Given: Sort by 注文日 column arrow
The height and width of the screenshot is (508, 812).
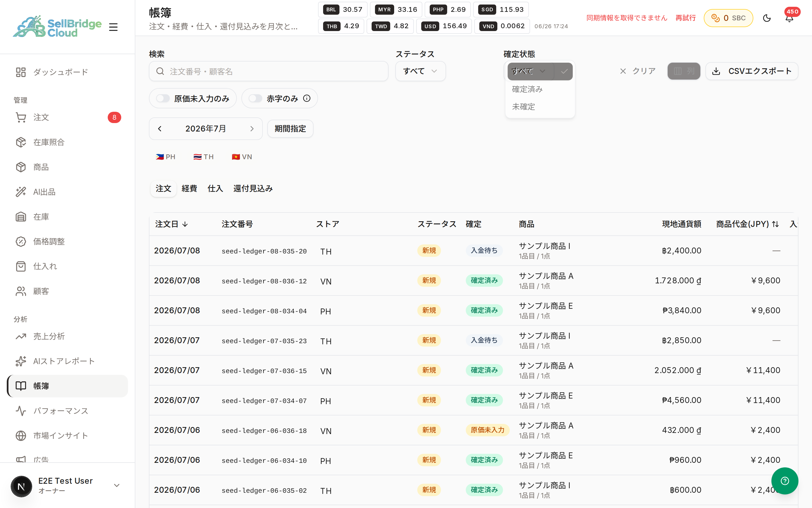Looking at the screenshot, I should [x=171, y=224].
